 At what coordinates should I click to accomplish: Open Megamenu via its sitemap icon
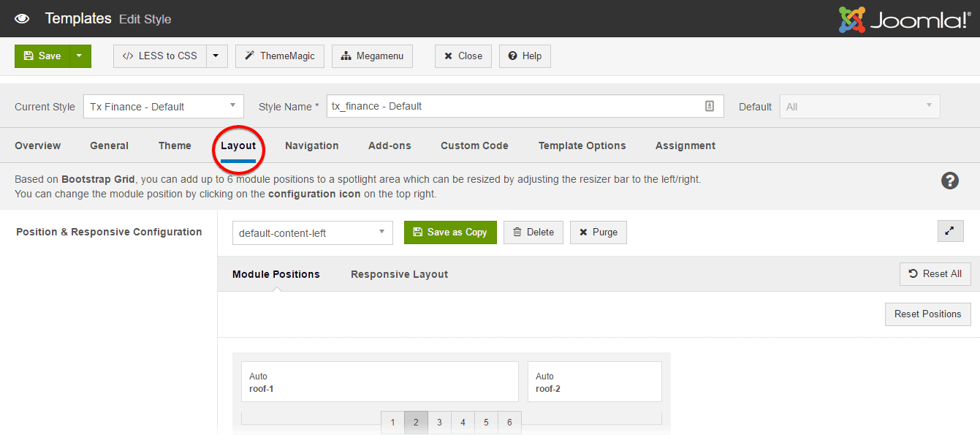(346, 56)
